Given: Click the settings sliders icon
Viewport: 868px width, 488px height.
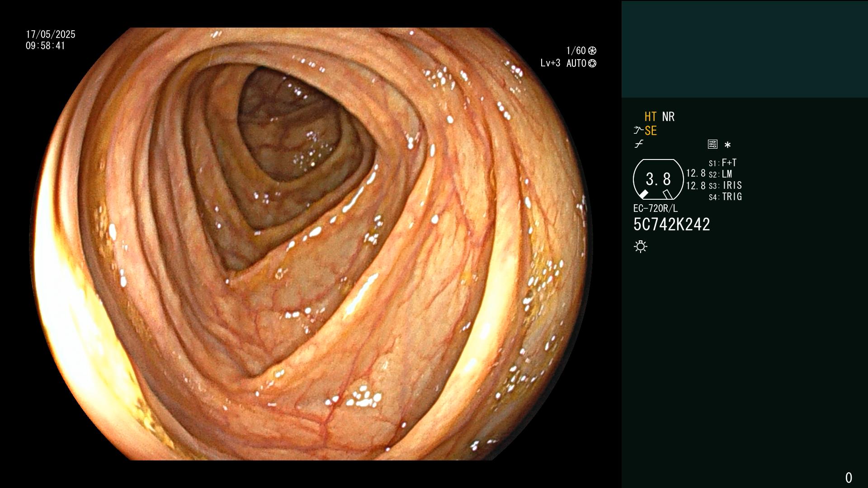Looking at the screenshot, I should [x=712, y=144].
